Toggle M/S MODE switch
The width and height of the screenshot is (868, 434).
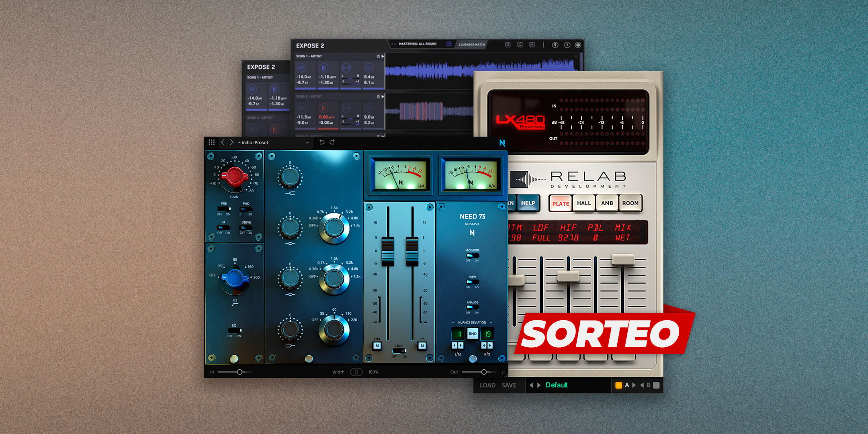pyautogui.click(x=472, y=256)
